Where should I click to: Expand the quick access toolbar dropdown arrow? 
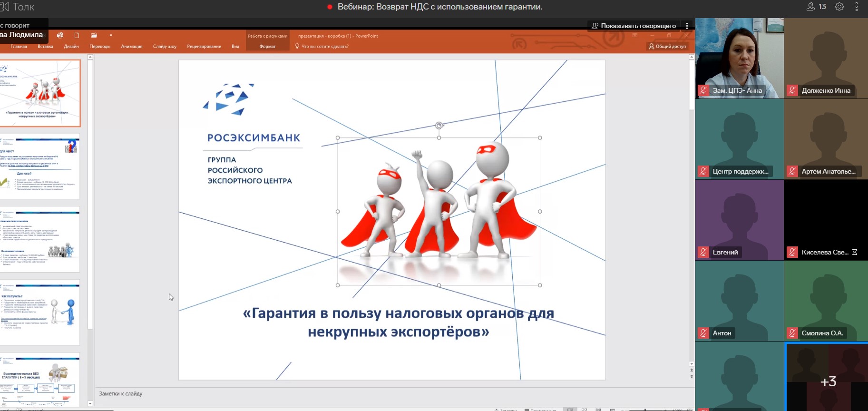[111, 36]
